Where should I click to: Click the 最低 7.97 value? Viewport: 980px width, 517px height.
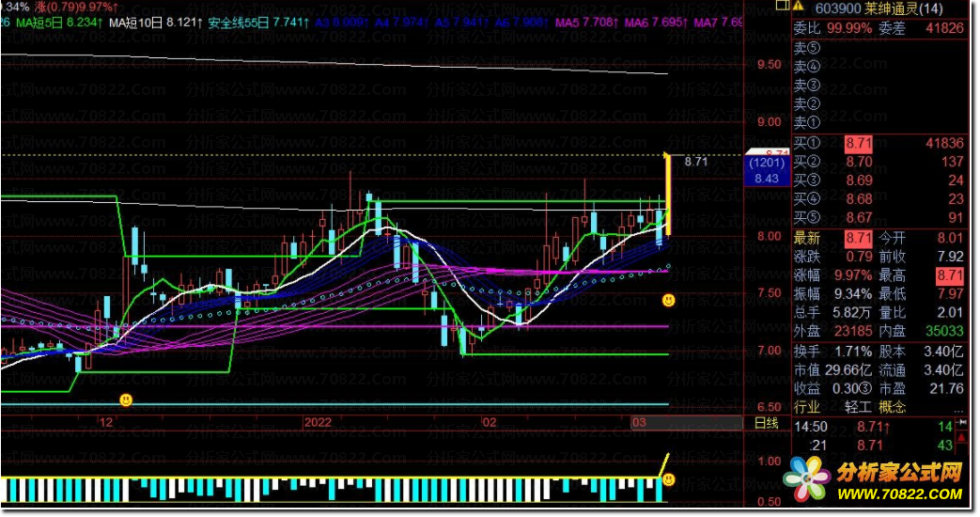coord(950,294)
